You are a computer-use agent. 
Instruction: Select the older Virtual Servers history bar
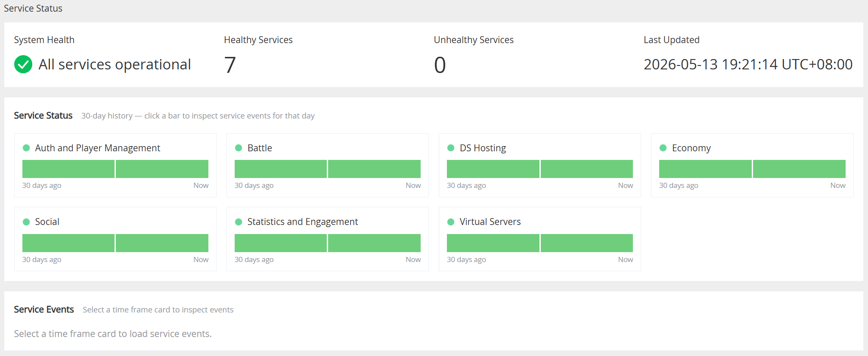tap(493, 243)
